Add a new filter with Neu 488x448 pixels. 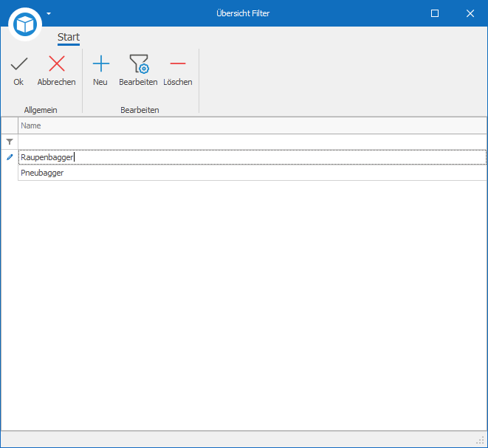[x=100, y=71]
